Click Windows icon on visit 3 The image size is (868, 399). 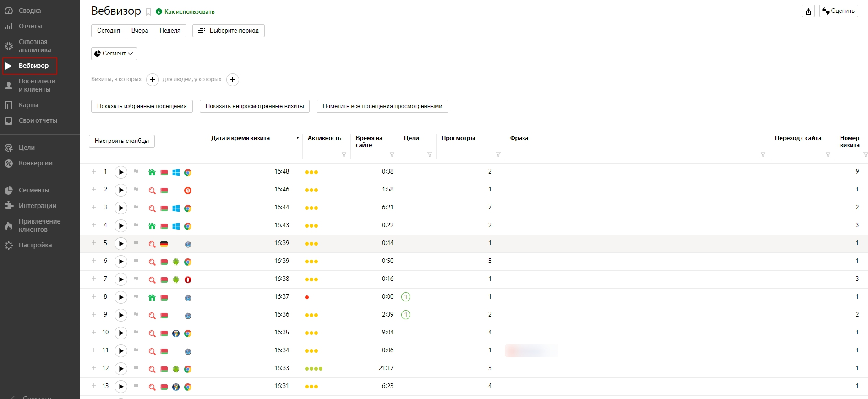click(176, 208)
